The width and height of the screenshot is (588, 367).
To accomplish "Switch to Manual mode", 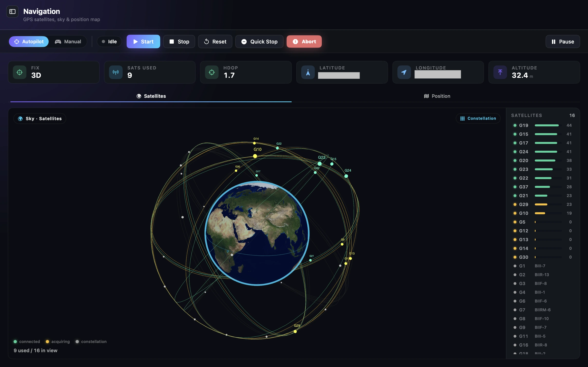I will pos(68,42).
